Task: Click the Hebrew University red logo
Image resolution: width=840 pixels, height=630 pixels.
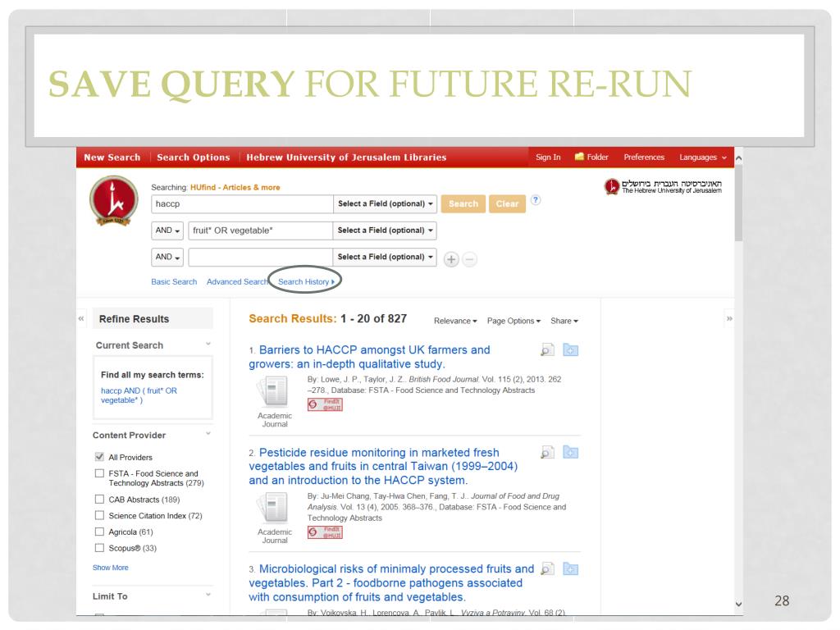Action: pos(113,201)
